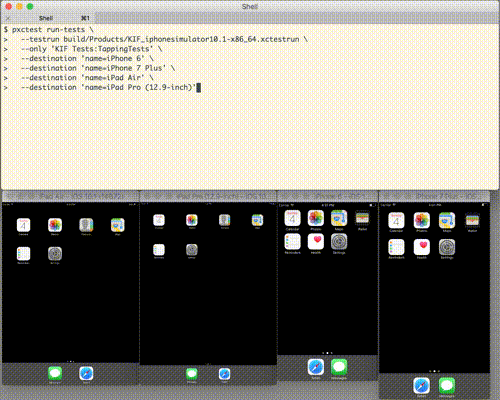
Task: Click the 'pxctest run-tests' command line
Action: click(x=49, y=30)
